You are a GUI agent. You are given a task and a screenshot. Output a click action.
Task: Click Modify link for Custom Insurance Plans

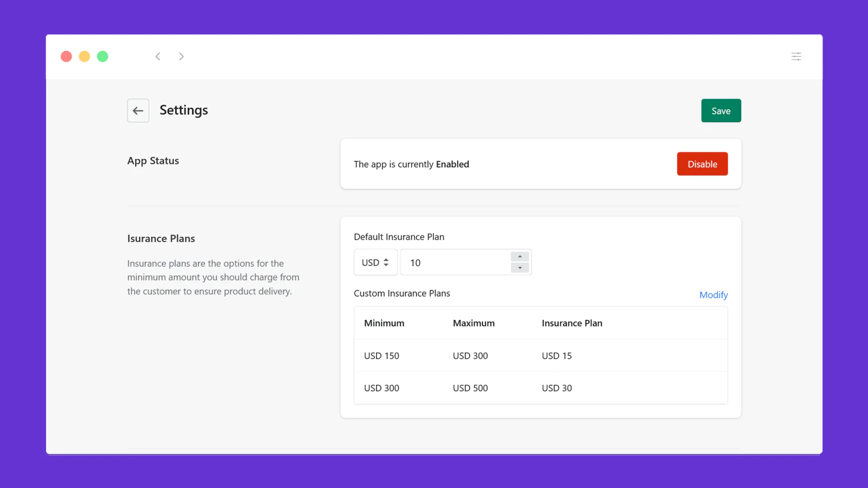coord(713,295)
